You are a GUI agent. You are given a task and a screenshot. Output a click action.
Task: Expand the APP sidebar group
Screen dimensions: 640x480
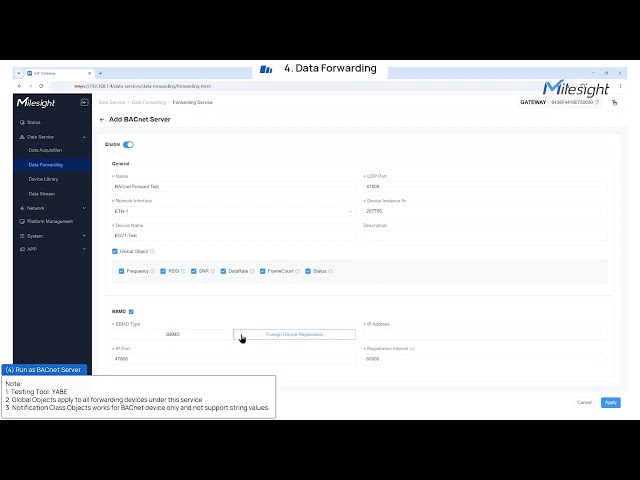point(84,249)
